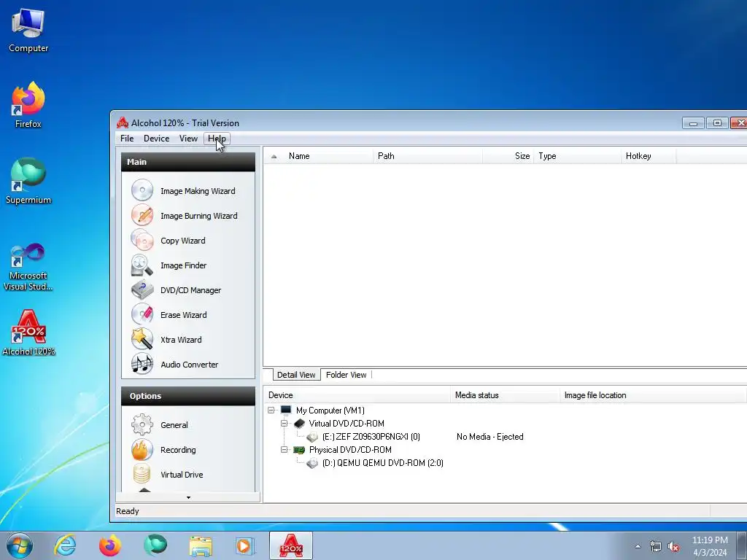
Task: Open the Device menu
Action: (156, 139)
